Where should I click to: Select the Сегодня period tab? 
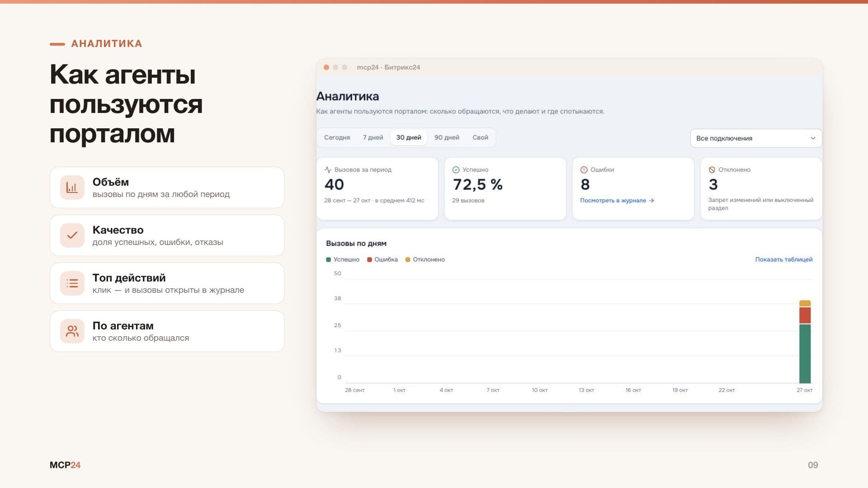tap(337, 137)
